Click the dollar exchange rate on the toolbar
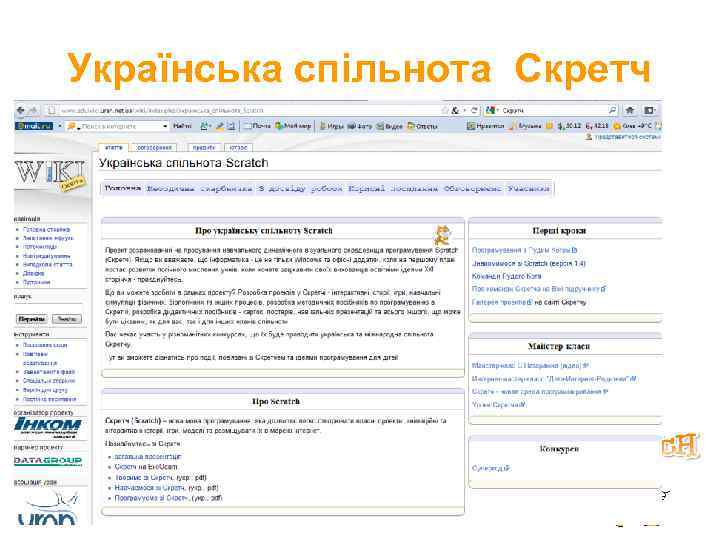The width and height of the screenshot is (720, 540). point(570,126)
